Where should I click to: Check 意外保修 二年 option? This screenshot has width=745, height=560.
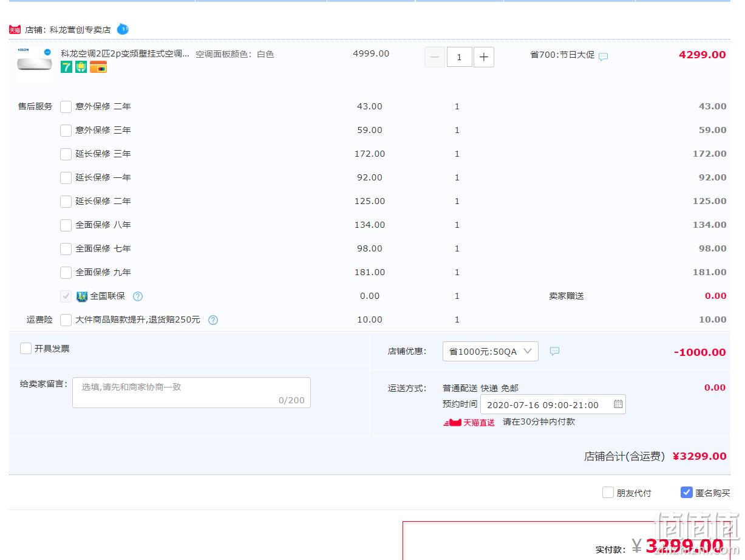tap(66, 106)
